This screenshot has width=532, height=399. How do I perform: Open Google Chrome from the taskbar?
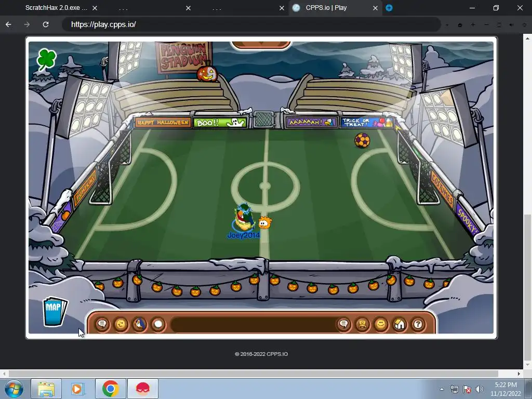110,389
